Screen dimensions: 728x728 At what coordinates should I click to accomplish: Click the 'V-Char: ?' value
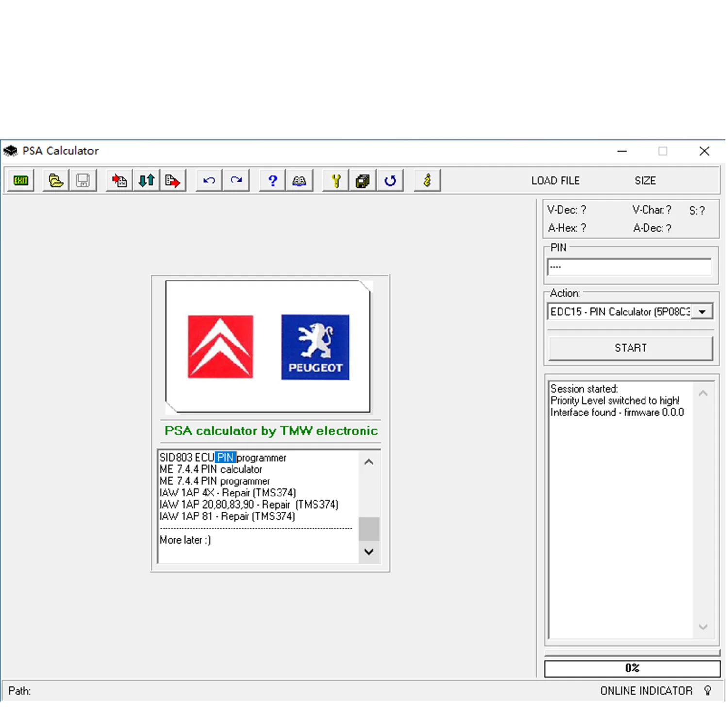coord(652,210)
